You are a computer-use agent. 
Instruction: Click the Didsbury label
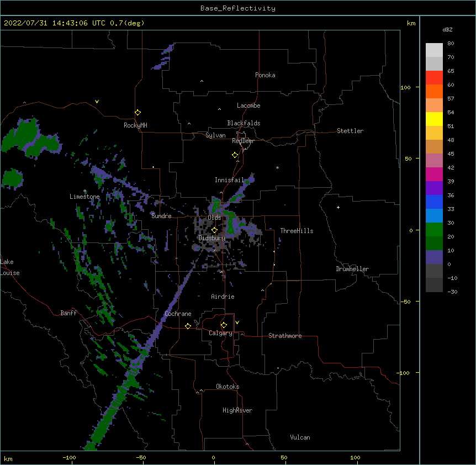[212, 238]
